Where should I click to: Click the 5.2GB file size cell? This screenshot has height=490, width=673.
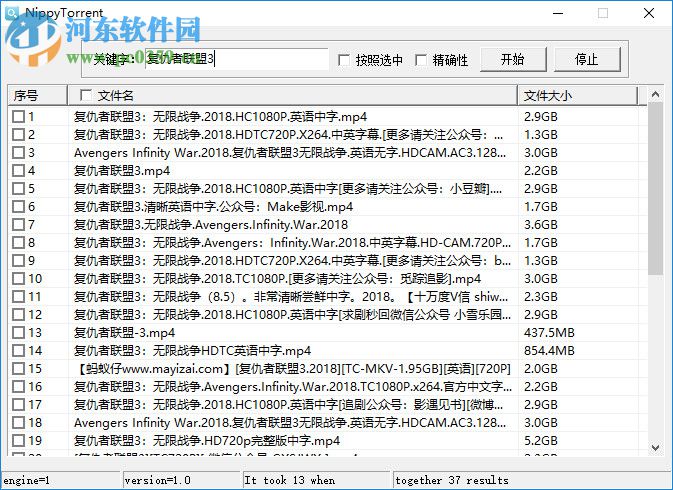[x=541, y=441]
